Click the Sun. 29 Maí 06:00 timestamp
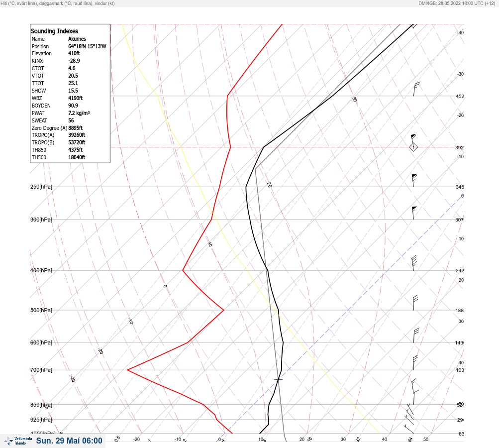 click(69, 441)
